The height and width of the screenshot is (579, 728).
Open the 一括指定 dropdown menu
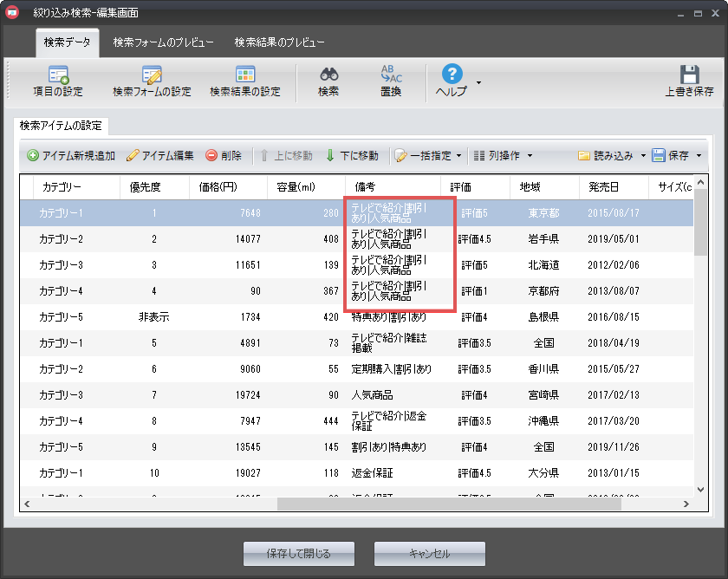429,156
